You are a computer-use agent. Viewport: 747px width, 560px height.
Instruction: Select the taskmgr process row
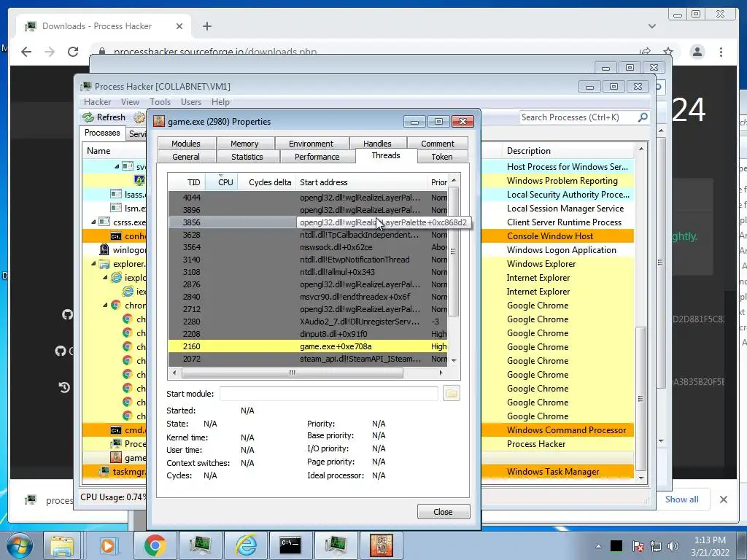coord(115,472)
